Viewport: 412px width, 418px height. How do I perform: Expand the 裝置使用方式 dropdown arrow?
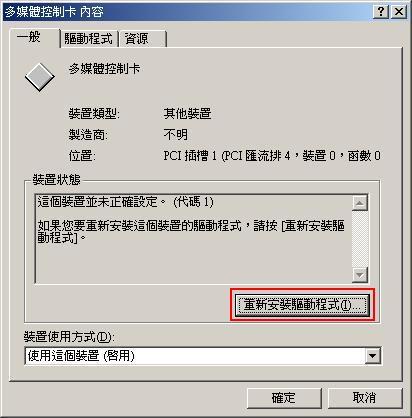[372, 356]
